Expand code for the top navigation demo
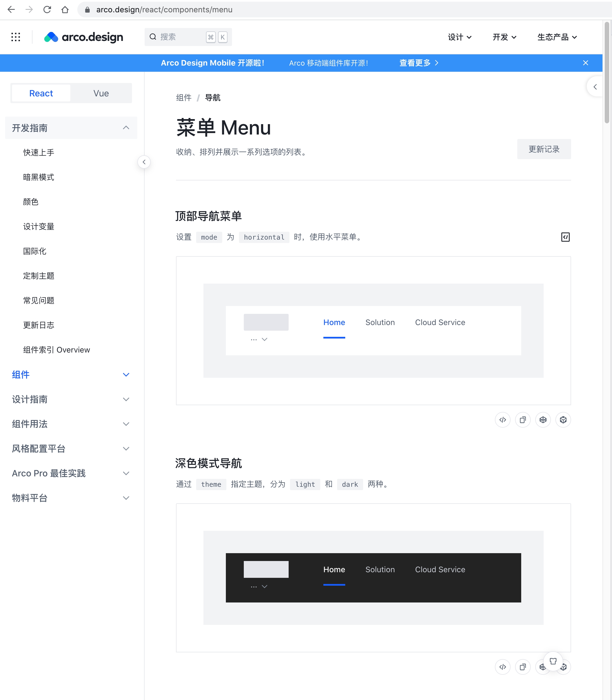Screen dimensions: 612x700 [x=502, y=420]
